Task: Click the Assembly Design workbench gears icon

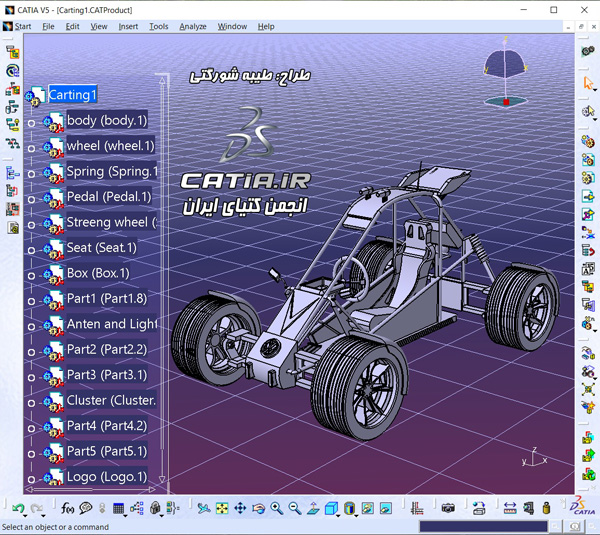Action: (588, 51)
